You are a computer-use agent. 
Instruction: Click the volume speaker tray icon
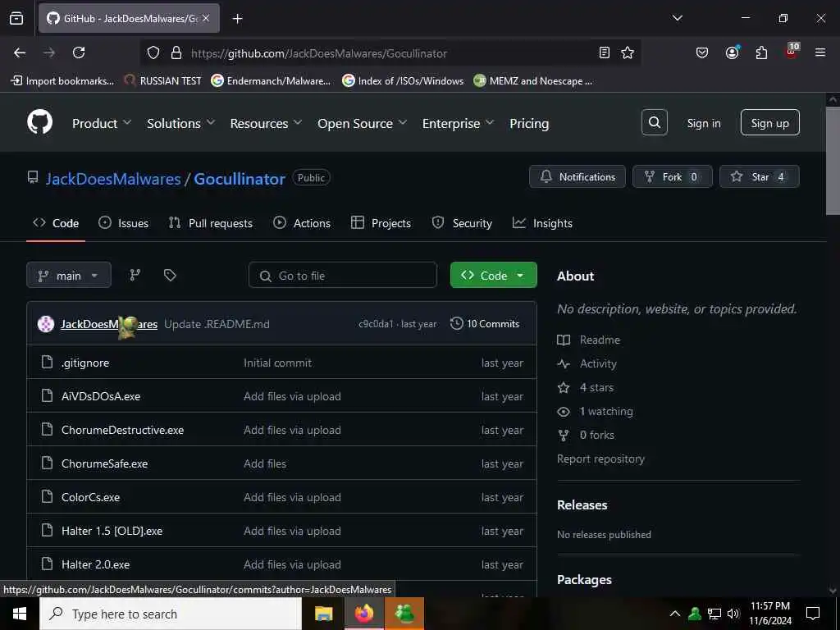733,614
